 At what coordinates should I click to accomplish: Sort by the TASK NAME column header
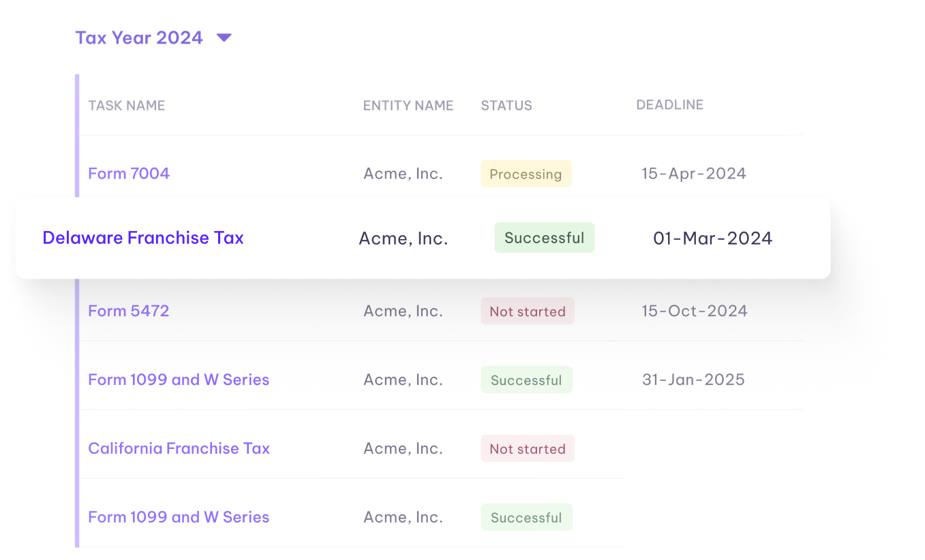click(x=127, y=105)
